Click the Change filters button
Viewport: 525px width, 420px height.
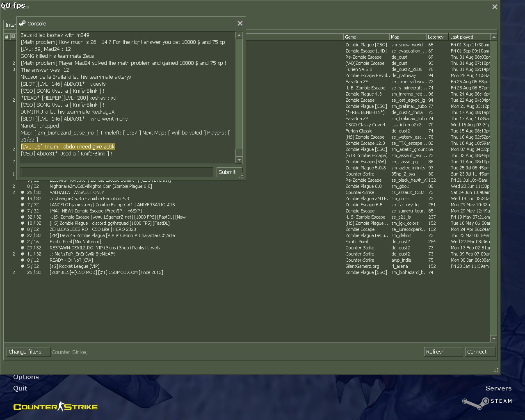click(28, 352)
